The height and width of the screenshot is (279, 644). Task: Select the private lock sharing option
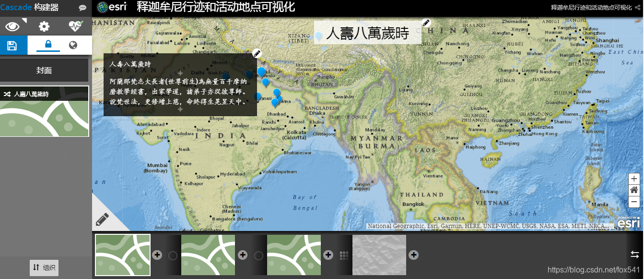[48, 45]
